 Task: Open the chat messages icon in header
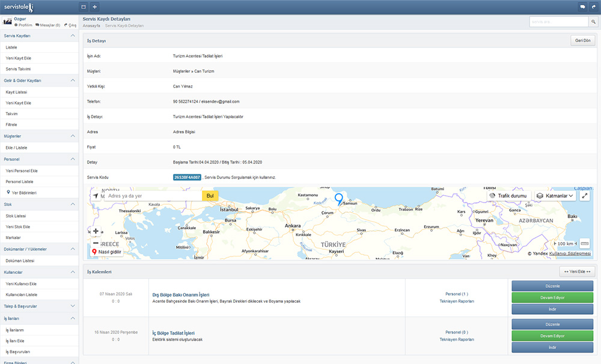click(x=582, y=7)
